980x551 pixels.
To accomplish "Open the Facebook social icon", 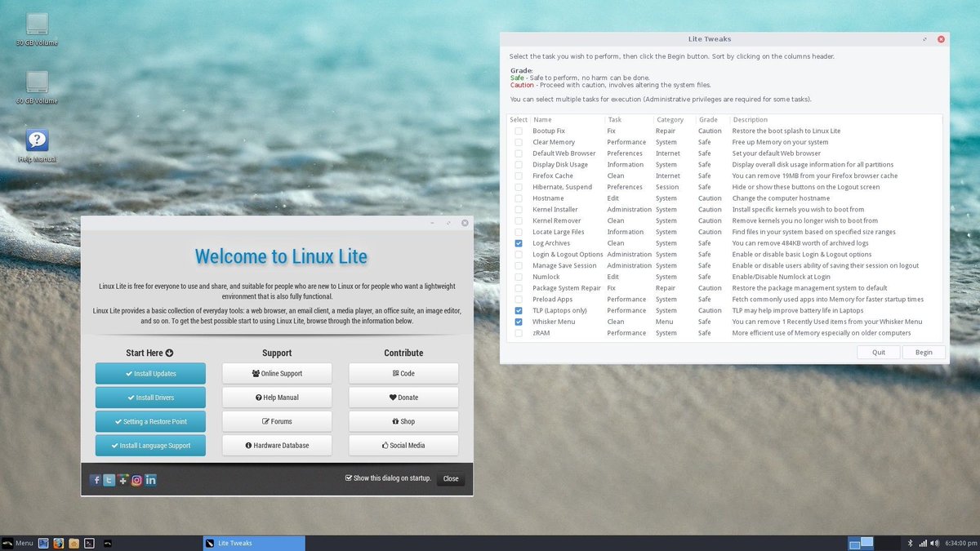I will pyautogui.click(x=96, y=480).
